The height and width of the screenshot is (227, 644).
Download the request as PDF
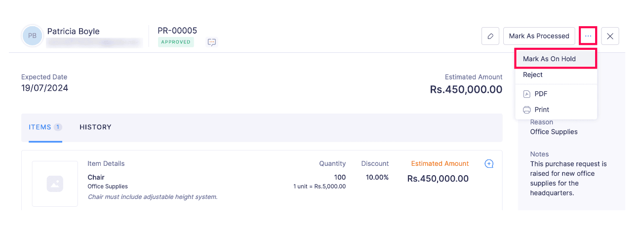coord(541,94)
